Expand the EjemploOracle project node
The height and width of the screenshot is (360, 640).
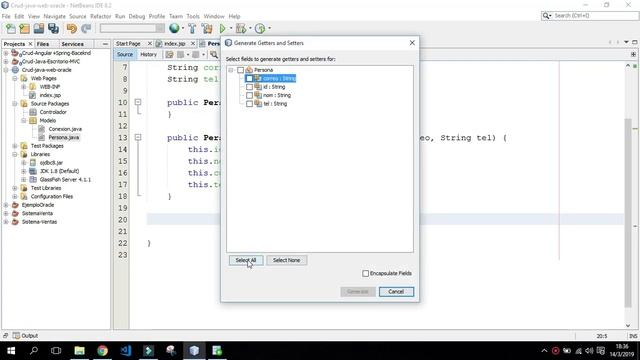pyautogui.click(x=6, y=205)
